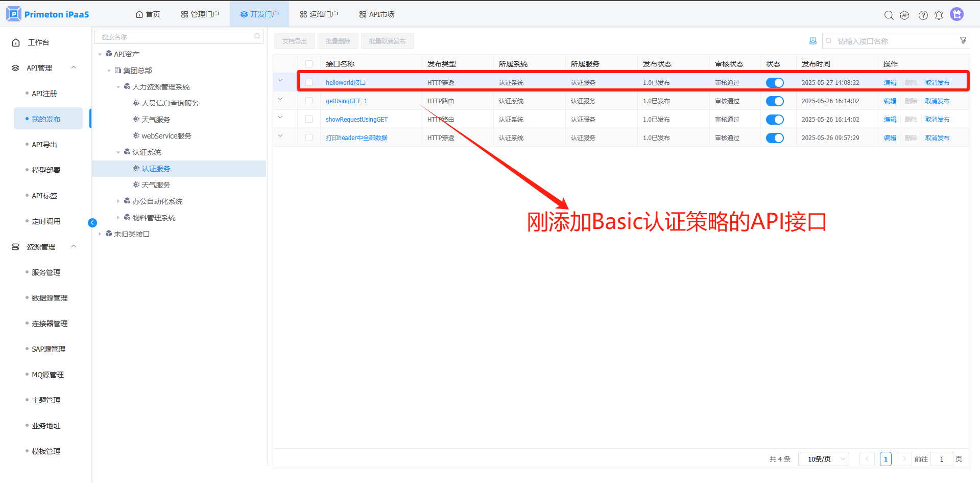The width and height of the screenshot is (980, 483).
Task: Expand the showRequestUsingGET row details
Action: point(280,118)
